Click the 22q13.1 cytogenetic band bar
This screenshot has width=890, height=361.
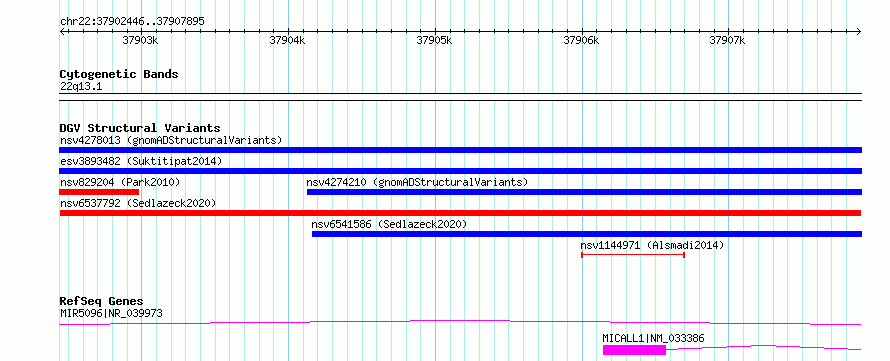460,97
